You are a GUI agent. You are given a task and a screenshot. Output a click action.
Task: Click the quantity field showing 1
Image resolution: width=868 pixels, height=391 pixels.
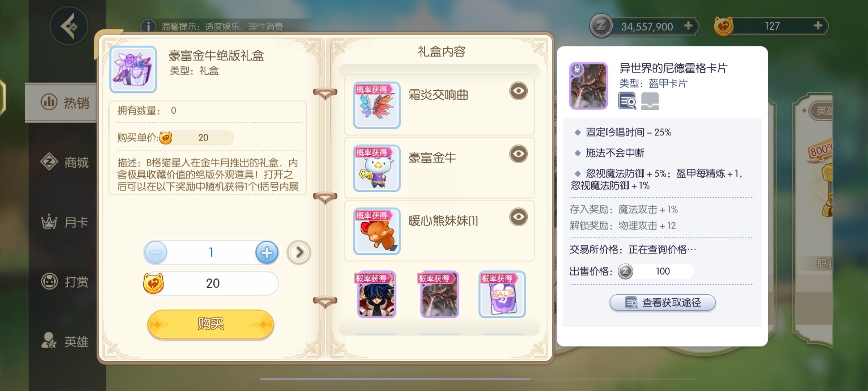pos(211,252)
